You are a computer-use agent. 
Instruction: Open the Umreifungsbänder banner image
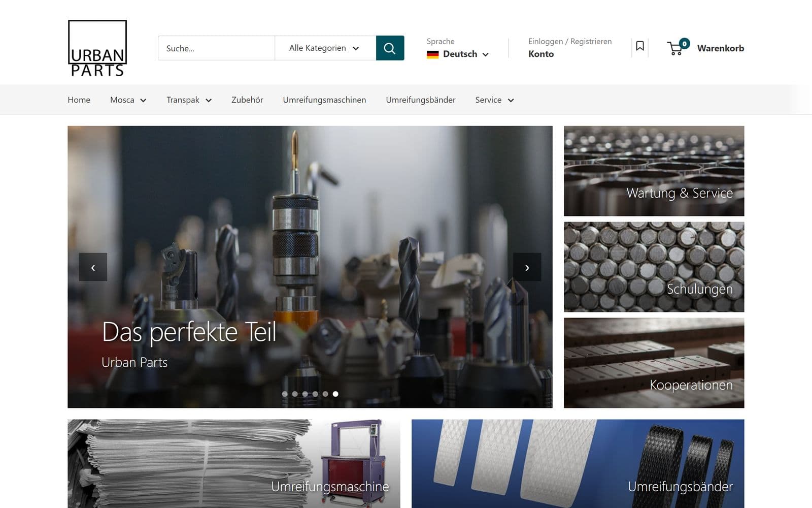pyautogui.click(x=578, y=463)
